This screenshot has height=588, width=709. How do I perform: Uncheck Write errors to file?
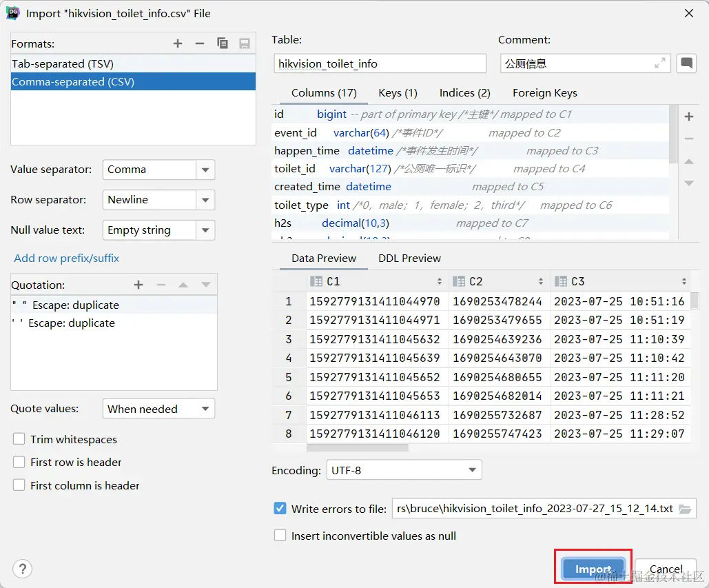[280, 508]
